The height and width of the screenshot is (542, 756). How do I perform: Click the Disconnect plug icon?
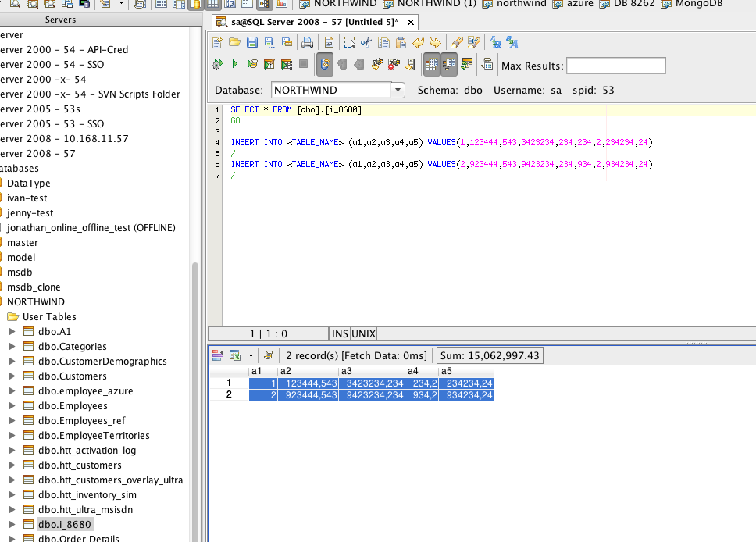coord(394,64)
